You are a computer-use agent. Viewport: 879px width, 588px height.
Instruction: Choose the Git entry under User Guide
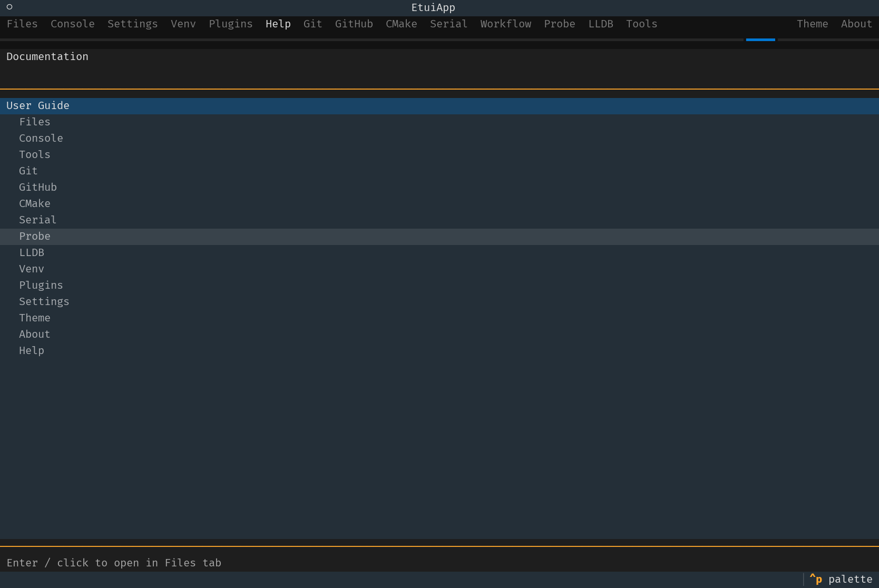click(440, 171)
